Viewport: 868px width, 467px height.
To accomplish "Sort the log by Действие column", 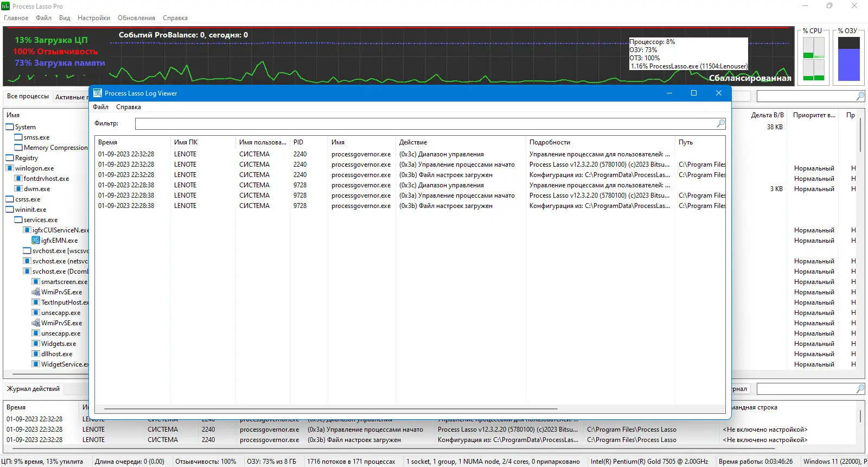I will point(460,142).
